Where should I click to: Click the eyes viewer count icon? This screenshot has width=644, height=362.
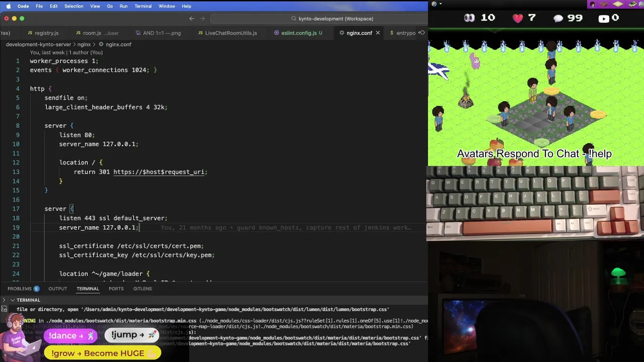[x=469, y=18]
